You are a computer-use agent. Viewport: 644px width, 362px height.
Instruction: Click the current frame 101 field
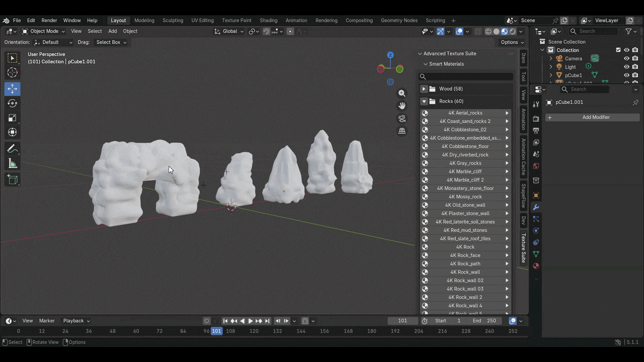point(403,321)
